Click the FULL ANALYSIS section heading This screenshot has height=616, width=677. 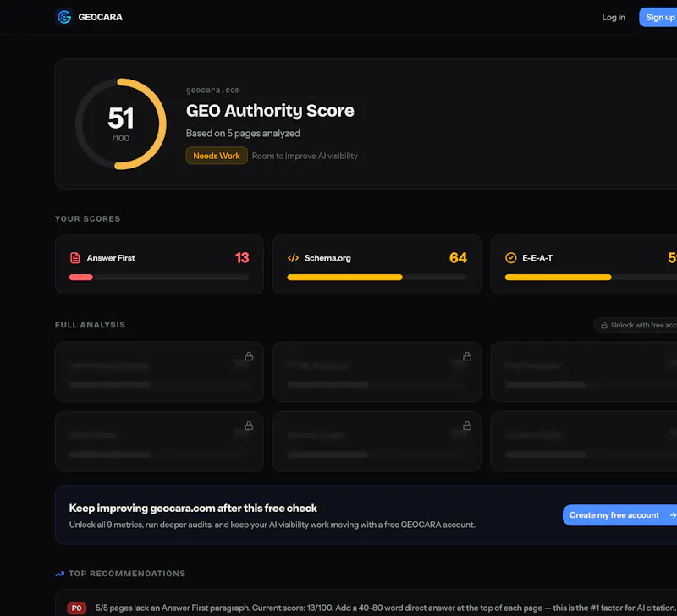tap(91, 325)
